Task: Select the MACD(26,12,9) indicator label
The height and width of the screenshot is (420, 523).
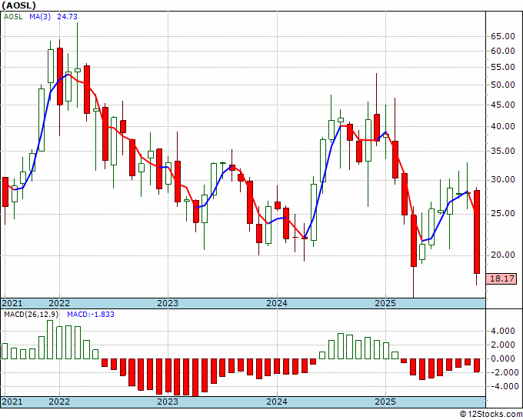Action: click(32, 315)
